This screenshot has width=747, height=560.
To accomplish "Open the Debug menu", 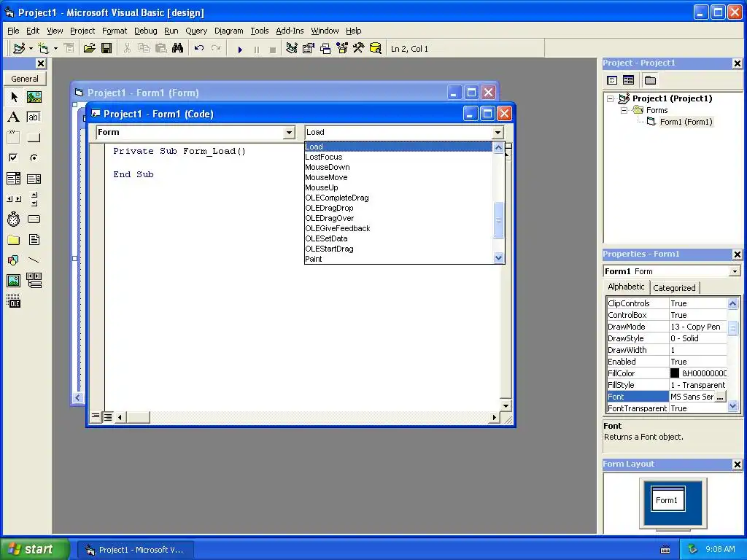I will [x=145, y=31].
